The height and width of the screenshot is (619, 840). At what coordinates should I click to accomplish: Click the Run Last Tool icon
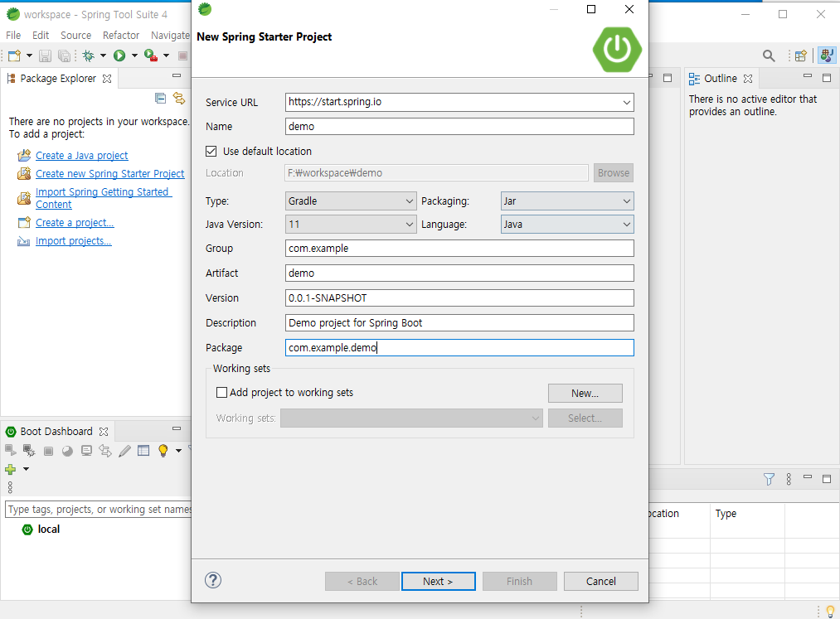click(x=151, y=56)
